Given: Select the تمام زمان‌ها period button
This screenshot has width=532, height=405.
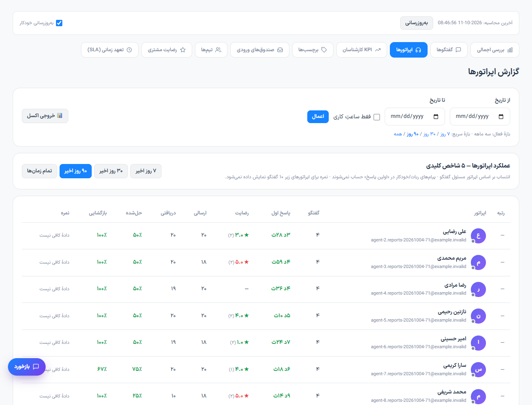Looking at the screenshot, I should point(39,171).
